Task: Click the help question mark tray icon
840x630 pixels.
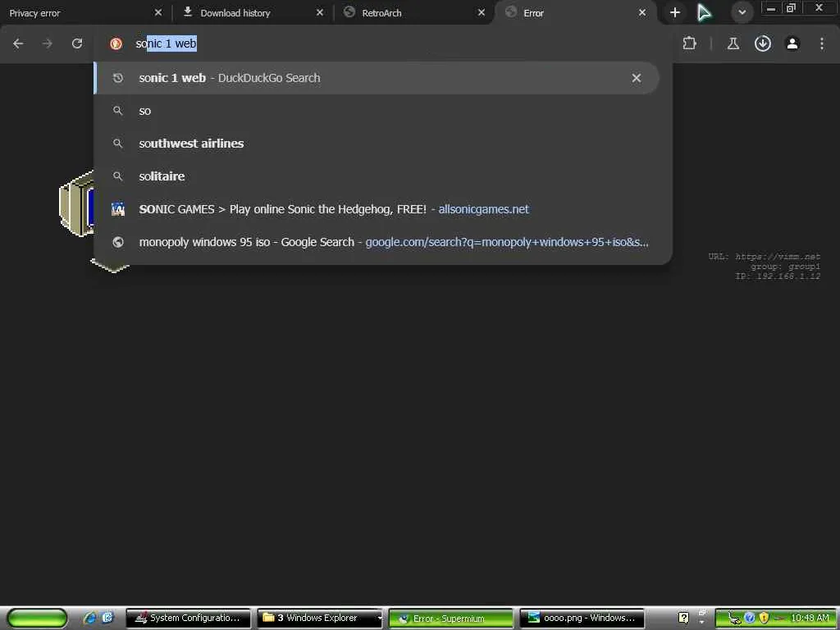Action: [683, 619]
